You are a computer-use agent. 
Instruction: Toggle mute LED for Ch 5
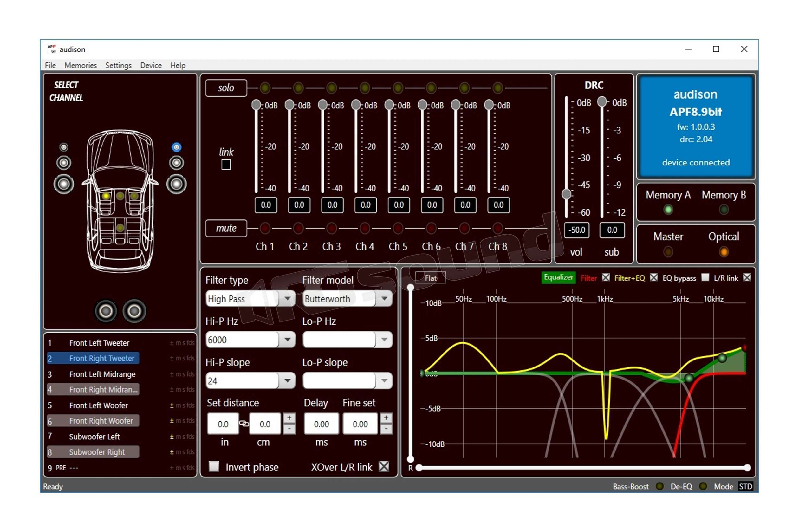[398, 228]
